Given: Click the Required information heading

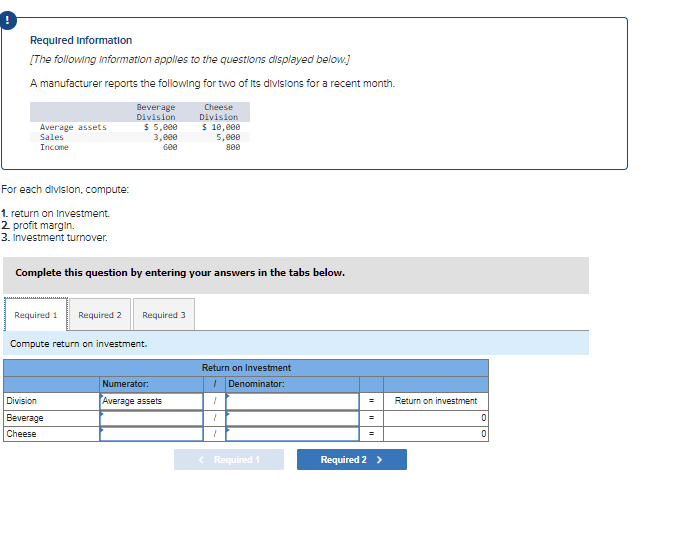Looking at the screenshot, I should pos(81,40).
